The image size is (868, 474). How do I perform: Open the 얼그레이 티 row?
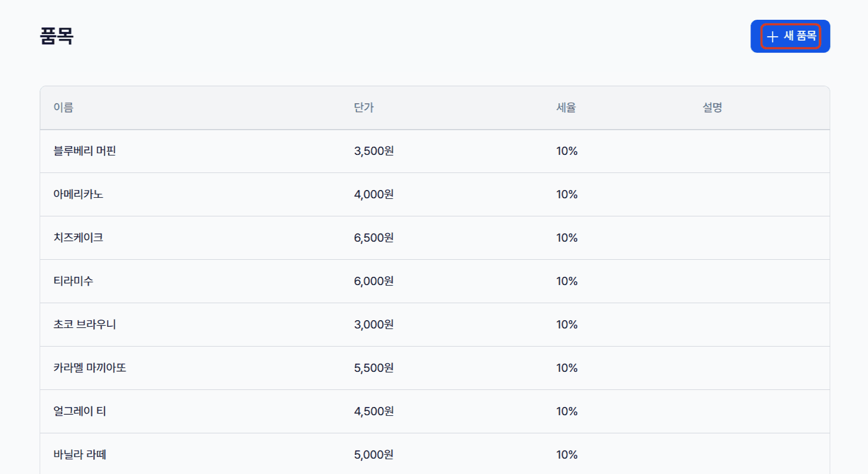(x=435, y=411)
